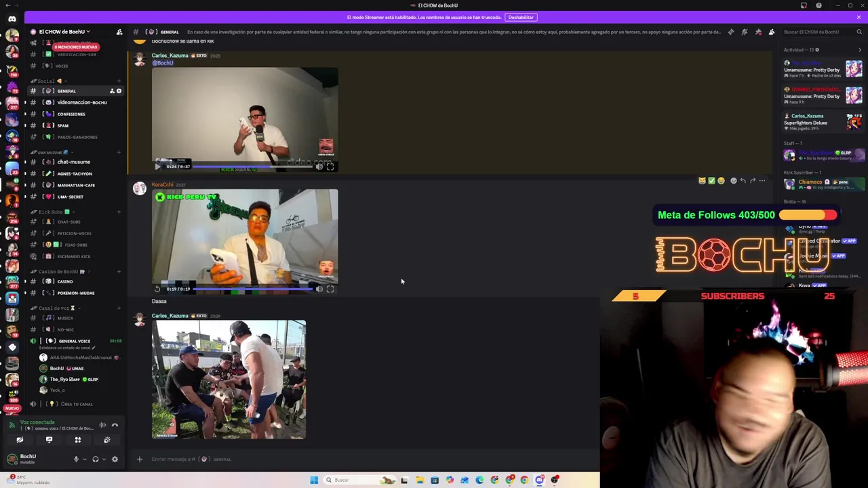Create invite for GENERAL channel

pos(112,91)
